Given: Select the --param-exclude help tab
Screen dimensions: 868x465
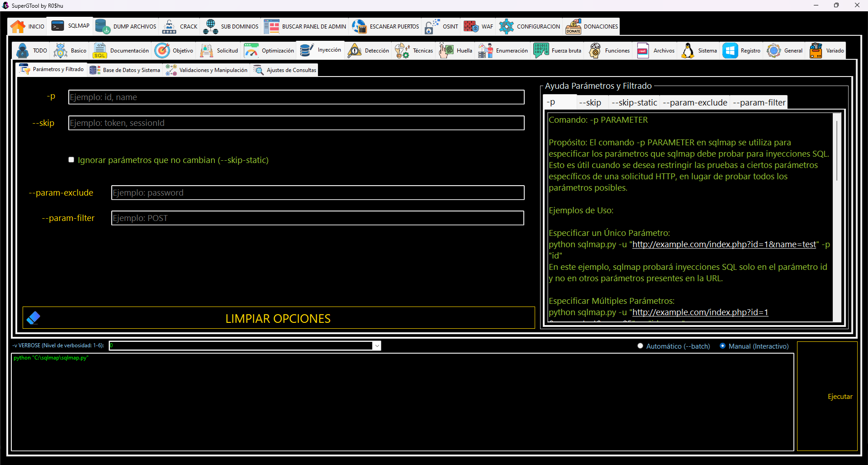Looking at the screenshot, I should coord(695,102).
